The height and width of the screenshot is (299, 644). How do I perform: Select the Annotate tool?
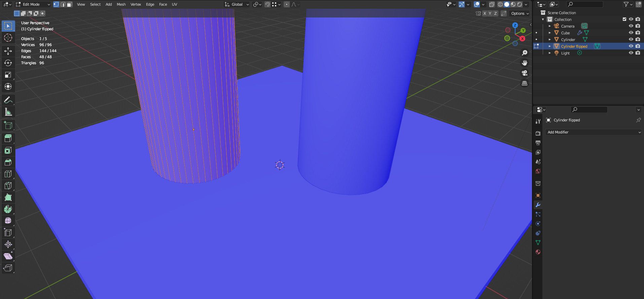(8, 100)
